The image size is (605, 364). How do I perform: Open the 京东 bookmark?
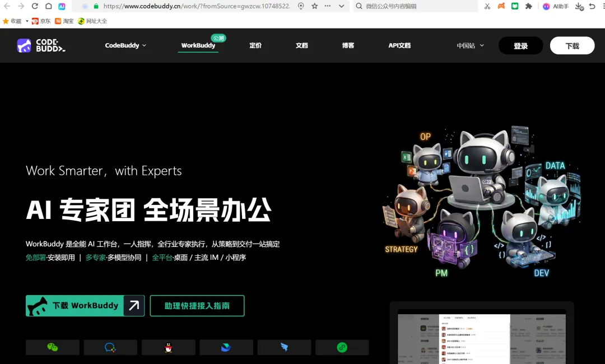(41, 21)
